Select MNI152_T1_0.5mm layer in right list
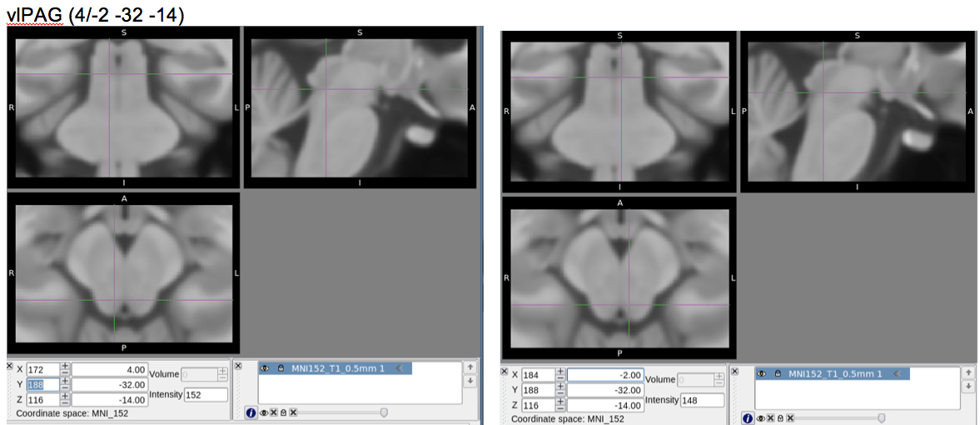The width and height of the screenshot is (980, 425). point(833,374)
